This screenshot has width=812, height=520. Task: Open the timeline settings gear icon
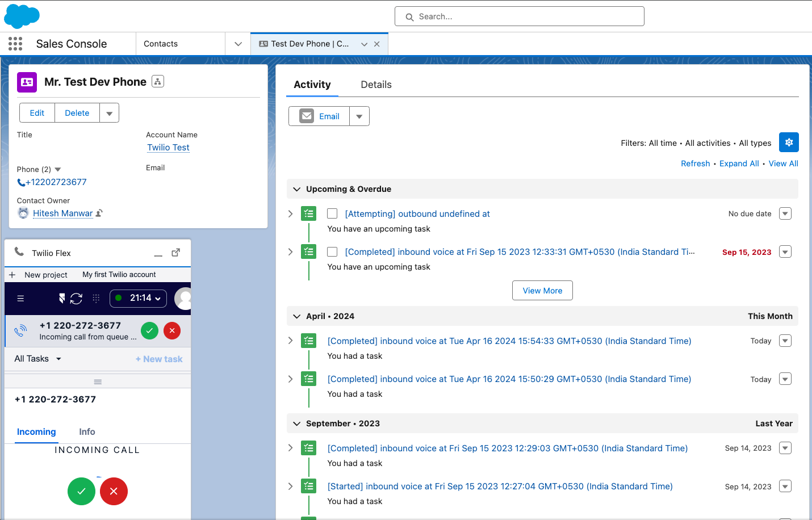[x=789, y=142]
